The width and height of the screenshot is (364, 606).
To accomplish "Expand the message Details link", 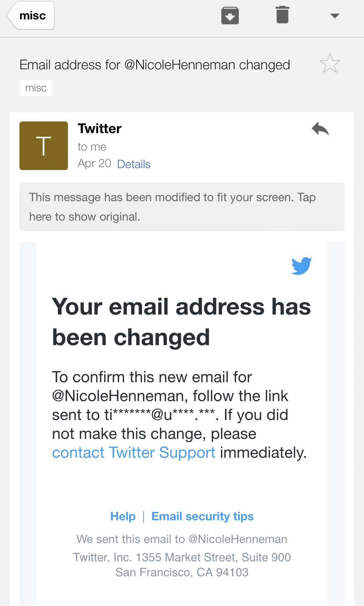I will click(x=134, y=164).
